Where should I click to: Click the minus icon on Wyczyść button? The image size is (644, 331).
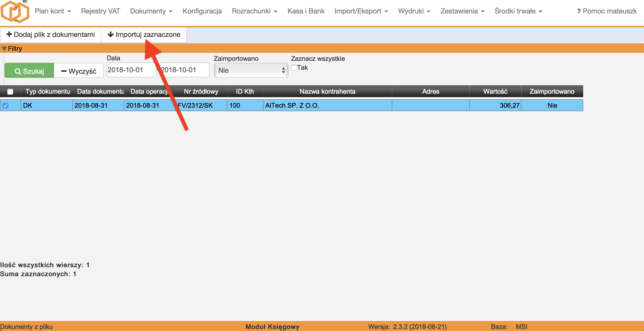pyautogui.click(x=64, y=71)
